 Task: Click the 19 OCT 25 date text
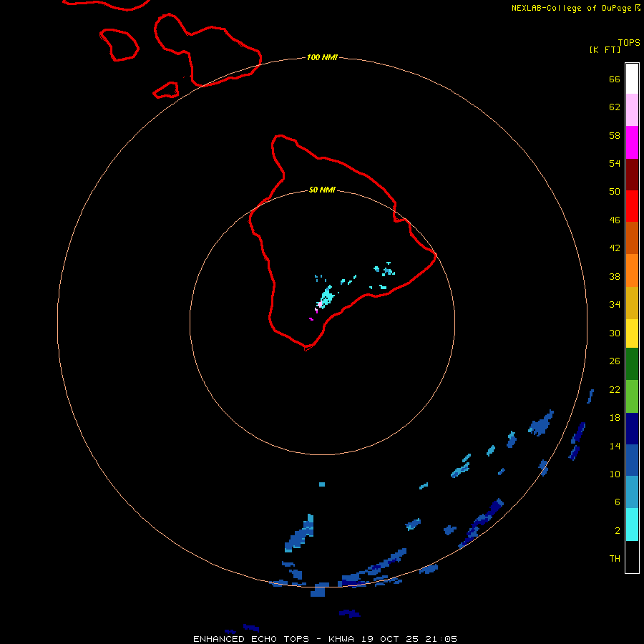(x=390, y=639)
